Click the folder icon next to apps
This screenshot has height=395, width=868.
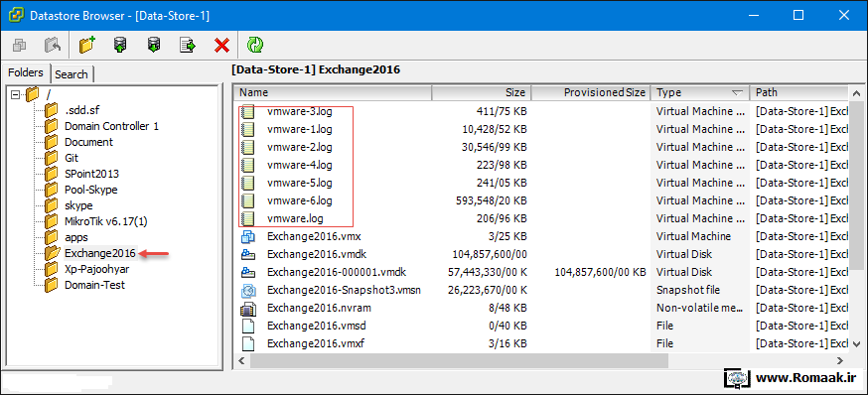(x=52, y=237)
